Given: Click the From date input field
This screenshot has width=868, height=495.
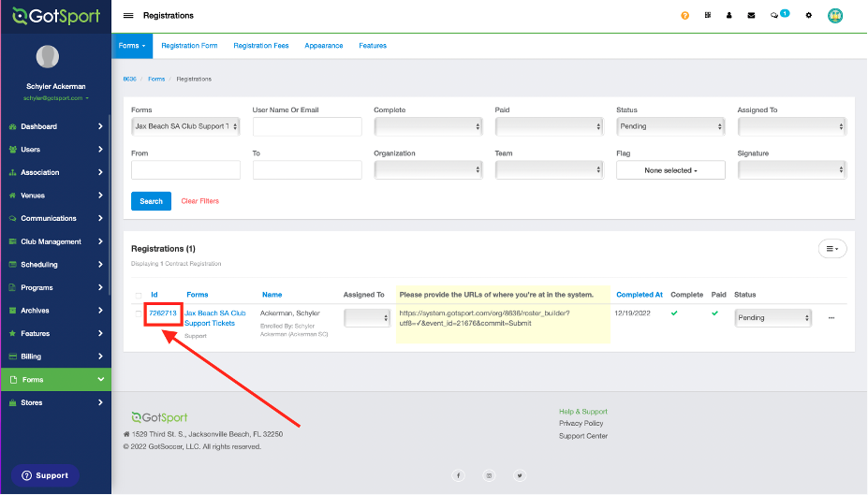Looking at the screenshot, I should 185,169.
